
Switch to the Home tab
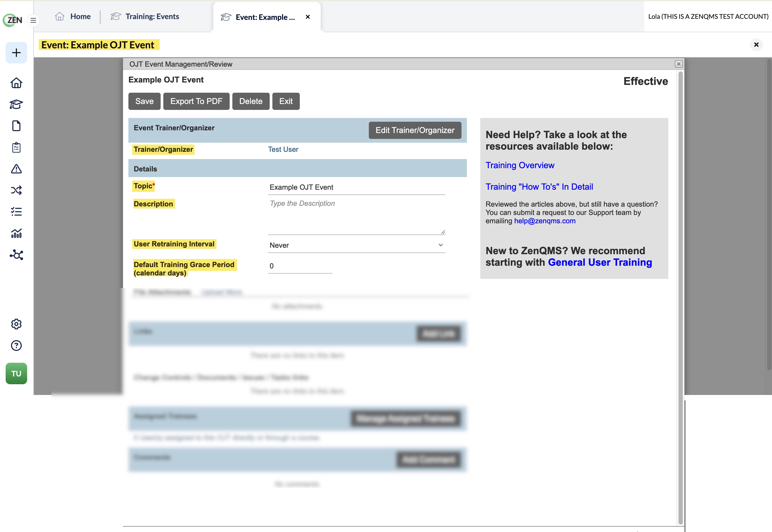point(73,16)
